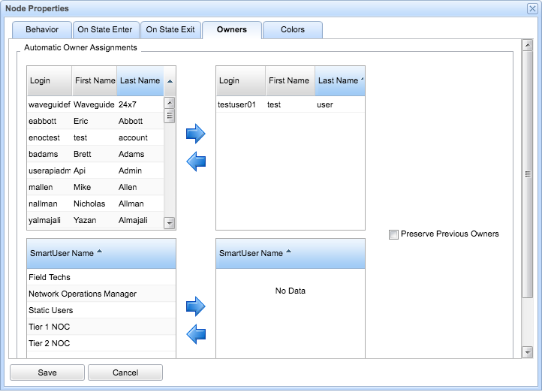This screenshot has height=392, width=542.
Task: Click the lower left arrow to remove SmartUser
Action: click(x=195, y=333)
